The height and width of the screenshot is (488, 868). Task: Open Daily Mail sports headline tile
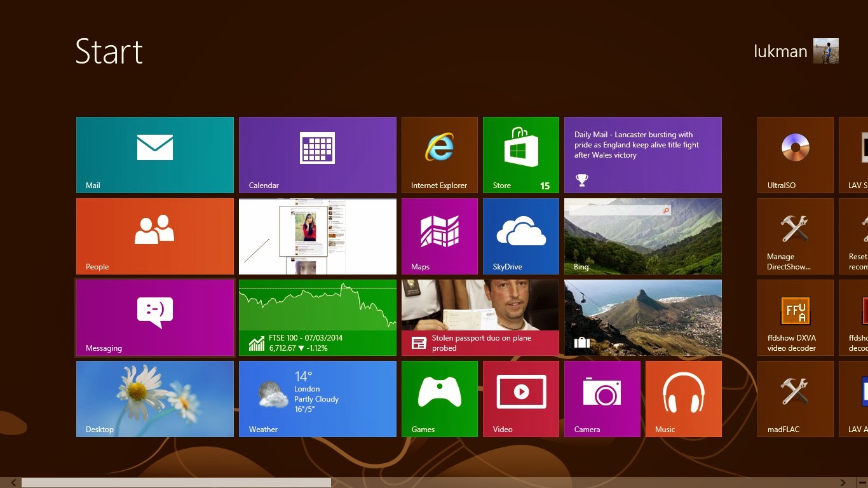(643, 155)
